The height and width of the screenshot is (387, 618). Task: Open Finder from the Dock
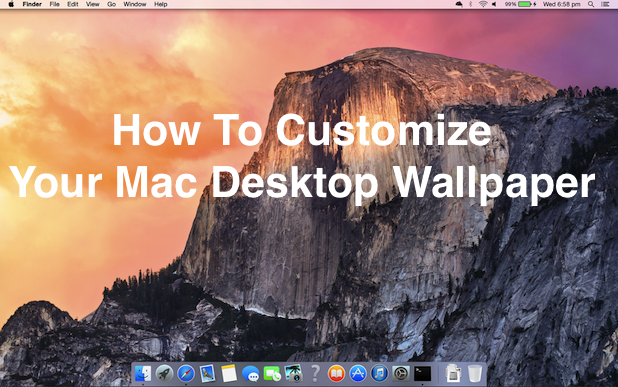(x=143, y=373)
